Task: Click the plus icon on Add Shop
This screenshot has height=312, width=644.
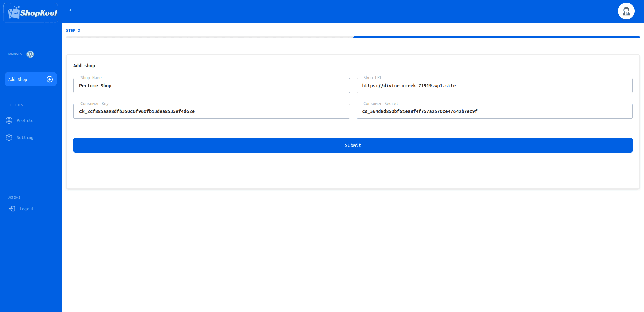Action: (x=50, y=79)
